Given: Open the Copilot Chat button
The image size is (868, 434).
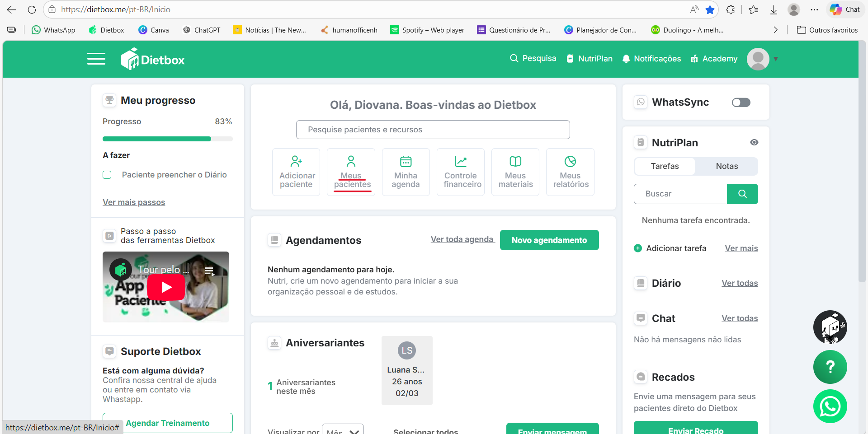Looking at the screenshot, I should [844, 9].
